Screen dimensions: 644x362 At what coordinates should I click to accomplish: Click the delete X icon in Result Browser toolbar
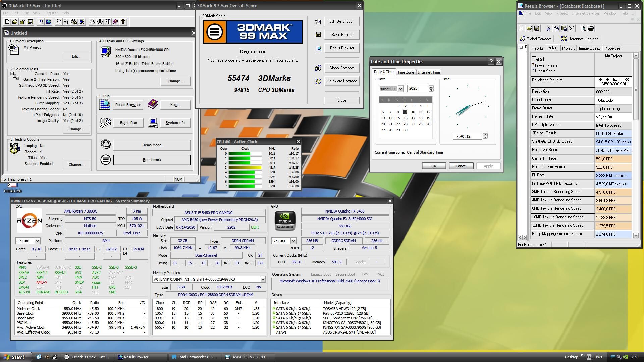coord(572,28)
